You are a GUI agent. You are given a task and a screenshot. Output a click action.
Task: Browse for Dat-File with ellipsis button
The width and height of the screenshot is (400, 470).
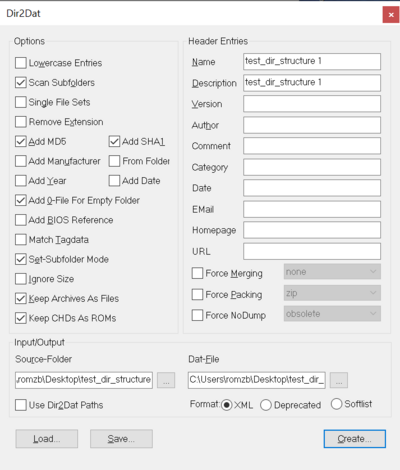[339, 380]
